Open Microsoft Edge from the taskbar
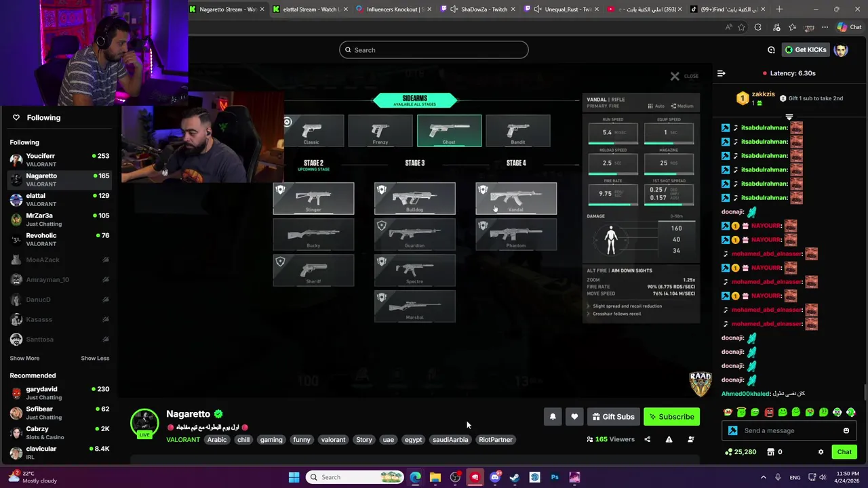 coord(415,477)
